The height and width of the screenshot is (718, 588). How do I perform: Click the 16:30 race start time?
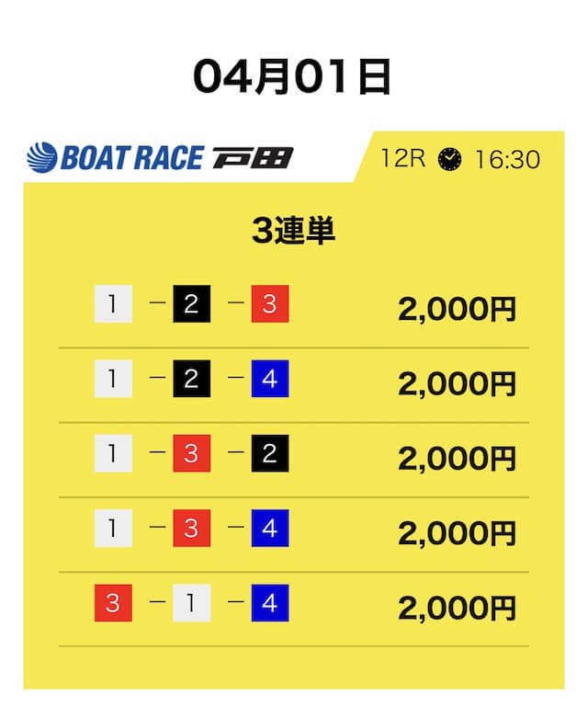pyautogui.click(x=506, y=158)
